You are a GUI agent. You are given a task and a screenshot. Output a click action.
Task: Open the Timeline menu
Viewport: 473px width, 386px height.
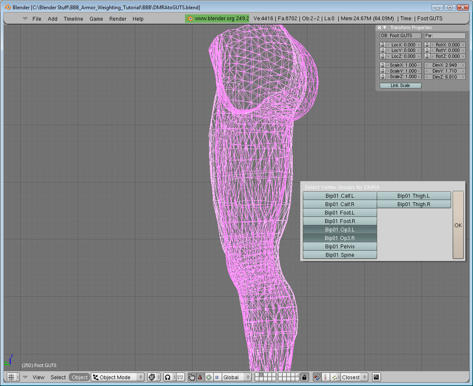click(x=73, y=19)
